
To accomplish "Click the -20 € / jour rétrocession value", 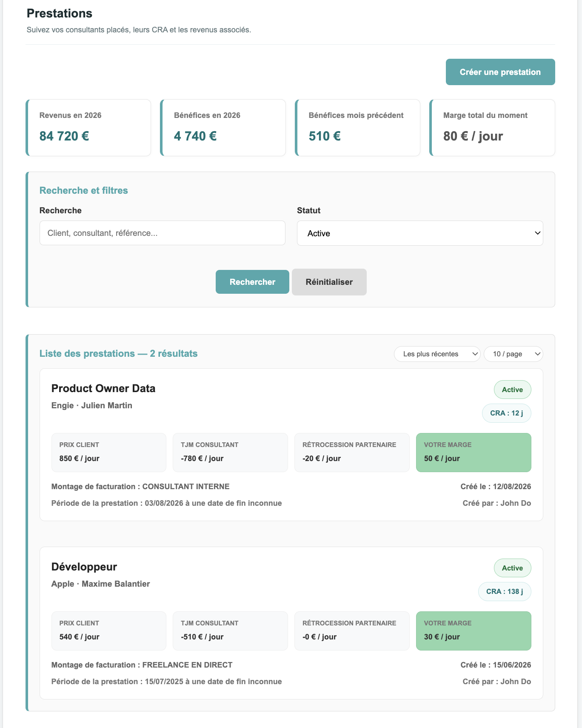I will click(322, 459).
